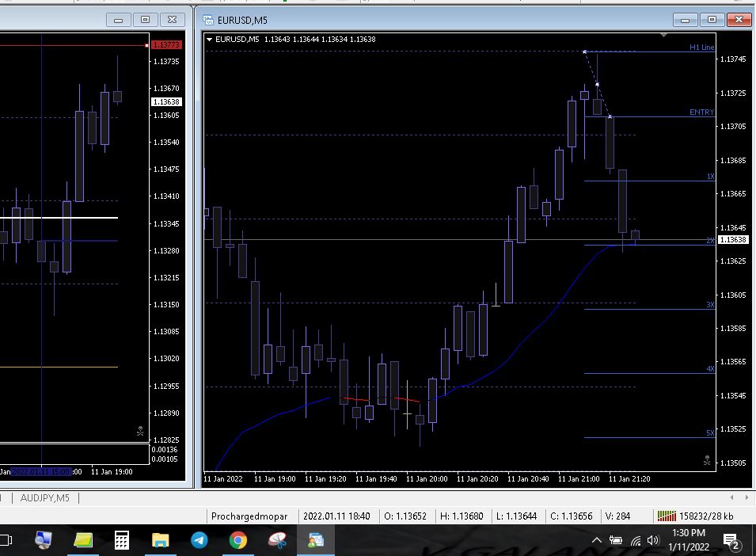Open the Windows notification center icon
This screenshot has height=556, width=756.
(731, 541)
